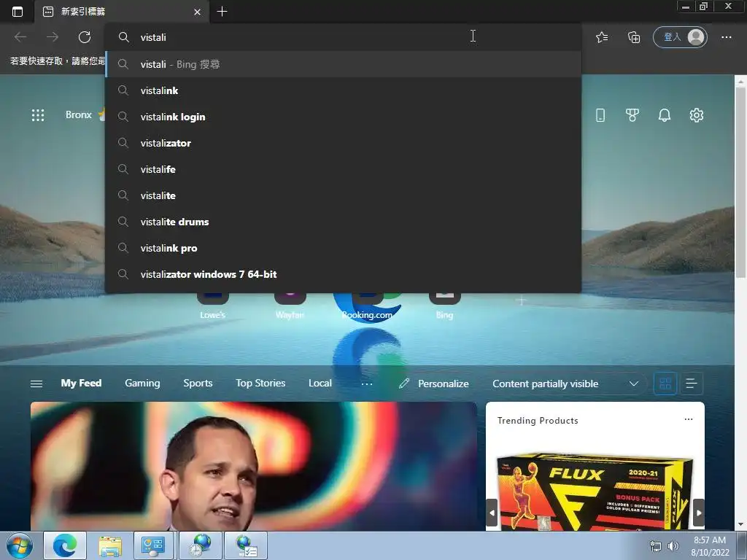This screenshot has height=560, width=747.
Task: Choose the 'vistalink login' suggestion
Action: point(343,117)
